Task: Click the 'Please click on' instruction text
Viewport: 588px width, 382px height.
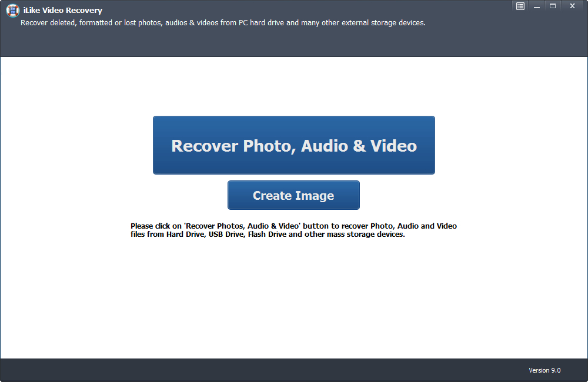Action: [x=293, y=230]
